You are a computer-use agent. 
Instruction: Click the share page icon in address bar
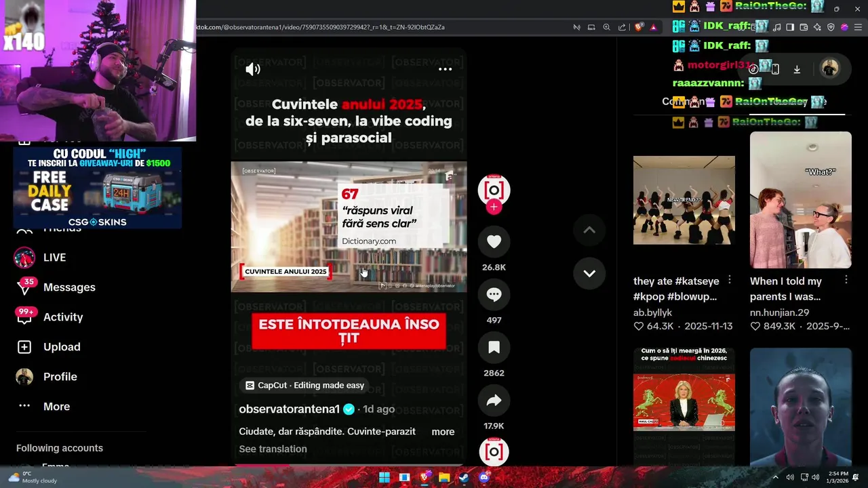click(622, 27)
